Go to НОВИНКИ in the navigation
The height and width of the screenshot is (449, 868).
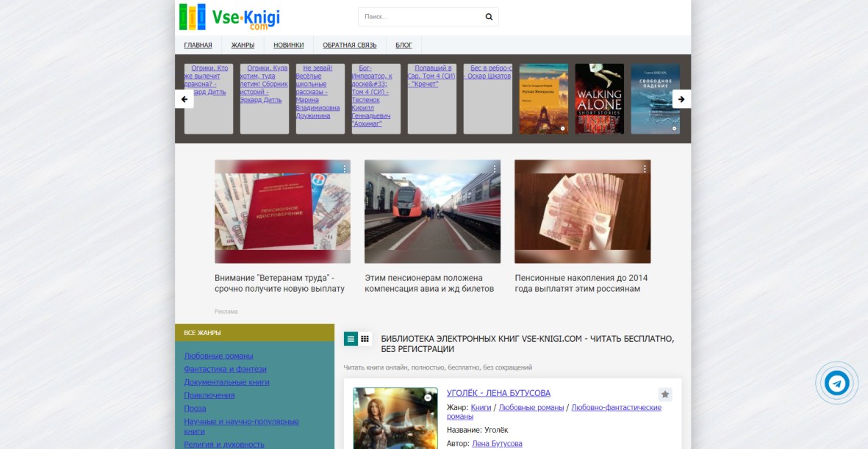coord(288,45)
